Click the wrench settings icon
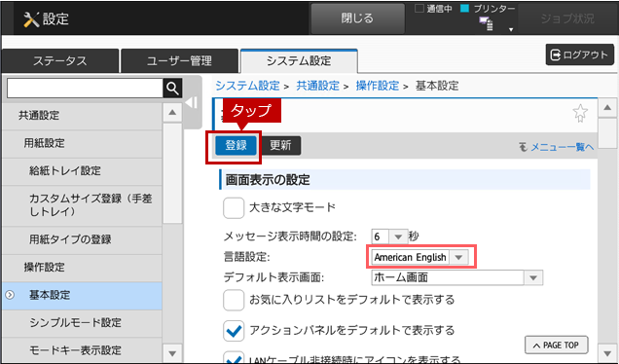The width and height of the screenshot is (619, 364). (31, 18)
